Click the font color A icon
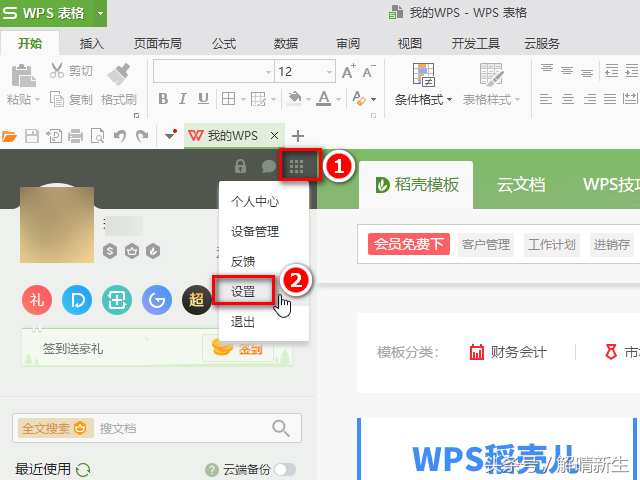Screen dimensions: 640x480 (x=324, y=99)
